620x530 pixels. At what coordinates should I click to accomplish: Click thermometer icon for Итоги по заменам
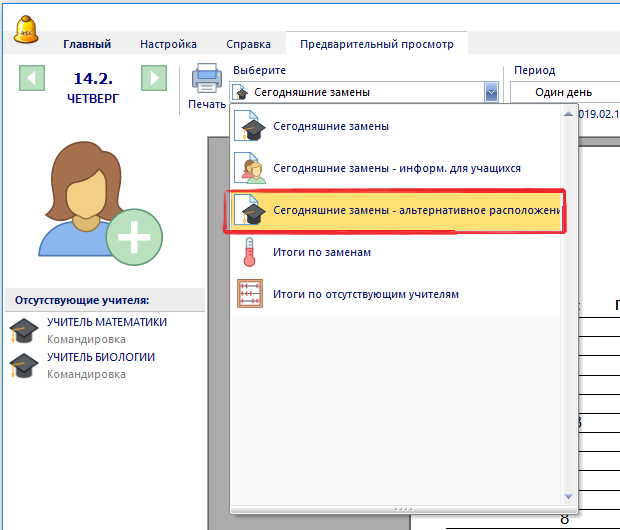(x=248, y=253)
